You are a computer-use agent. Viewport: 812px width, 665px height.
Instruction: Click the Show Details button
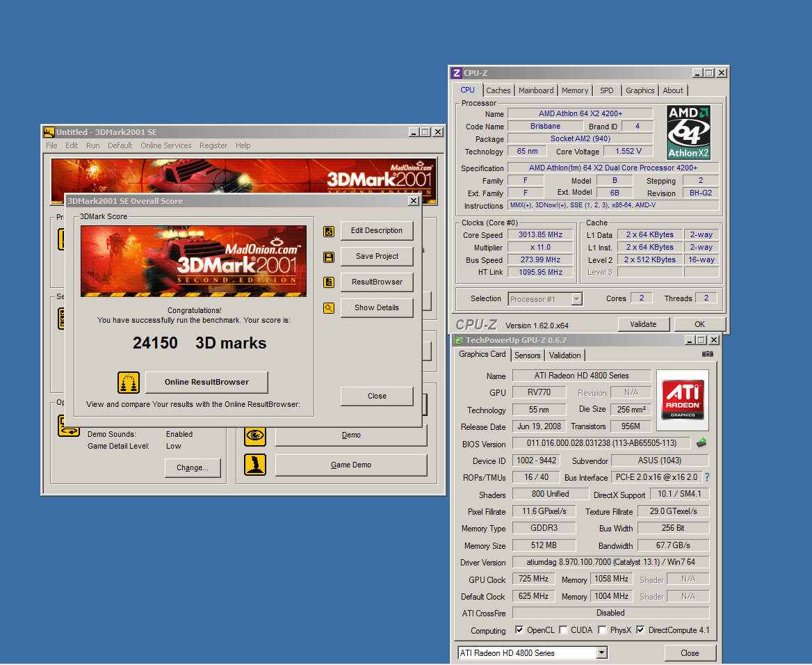click(x=377, y=308)
